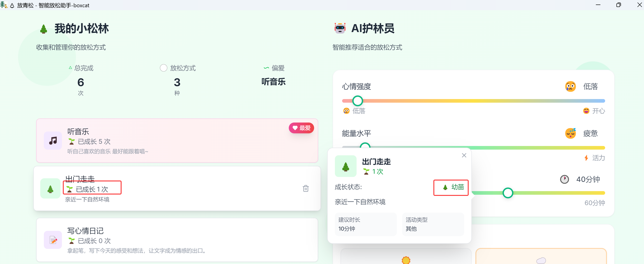The width and height of the screenshot is (644, 264).
Task: Click the 能量水平 slider handle
Action: pos(365,146)
